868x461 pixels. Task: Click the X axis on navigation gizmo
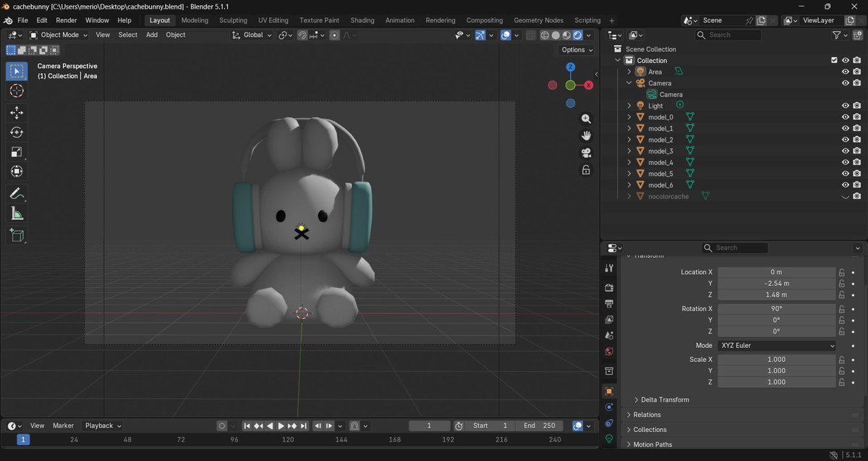(x=589, y=85)
